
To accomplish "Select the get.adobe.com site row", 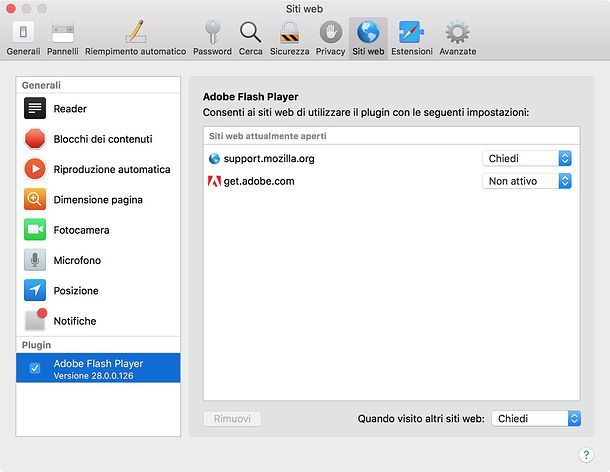I will pyautogui.click(x=391, y=181).
